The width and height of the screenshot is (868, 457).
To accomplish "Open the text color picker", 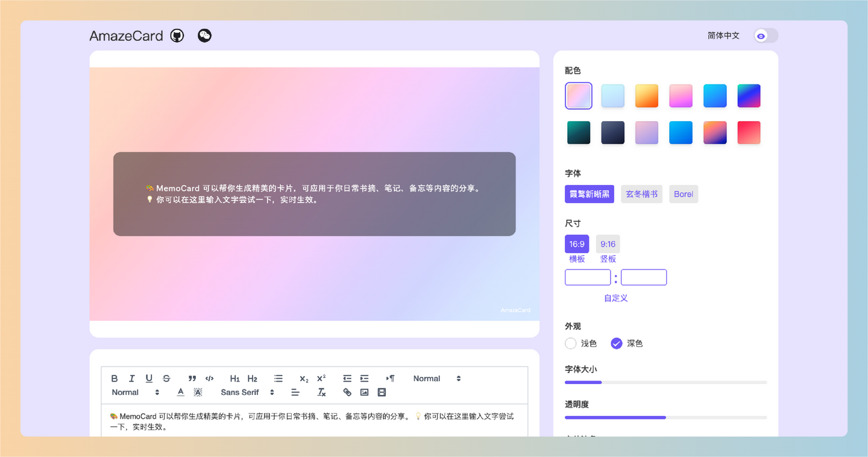I will (x=181, y=392).
